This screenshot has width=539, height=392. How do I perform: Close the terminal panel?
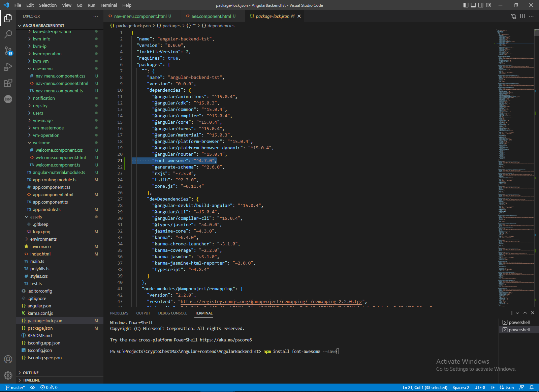(533, 313)
